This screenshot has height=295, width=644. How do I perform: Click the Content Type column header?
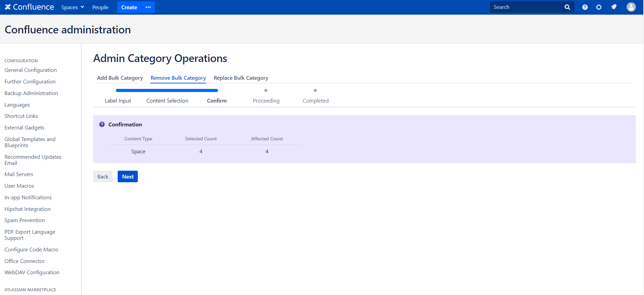[x=138, y=139]
